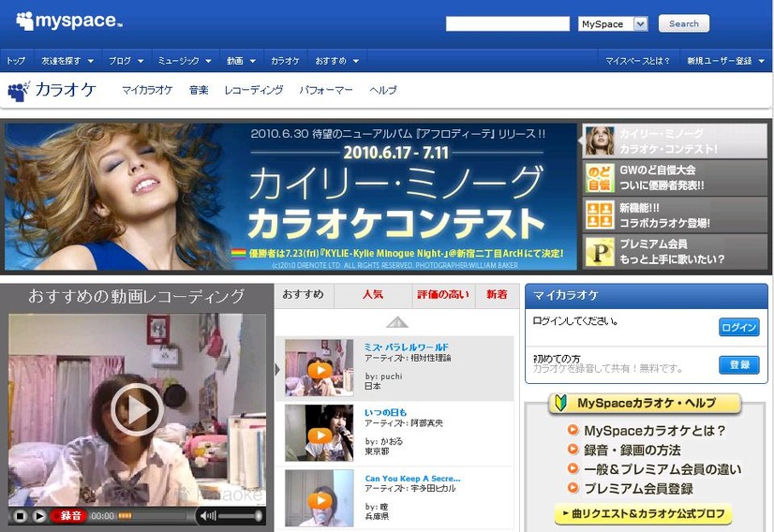Click the のど自慢 icon in banner list

point(600,178)
